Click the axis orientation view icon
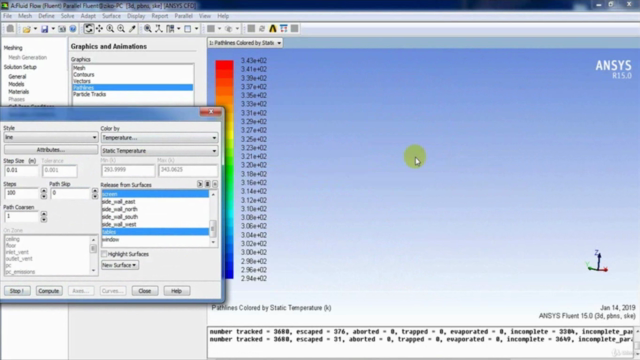The image size is (640, 360). click(x=159, y=29)
